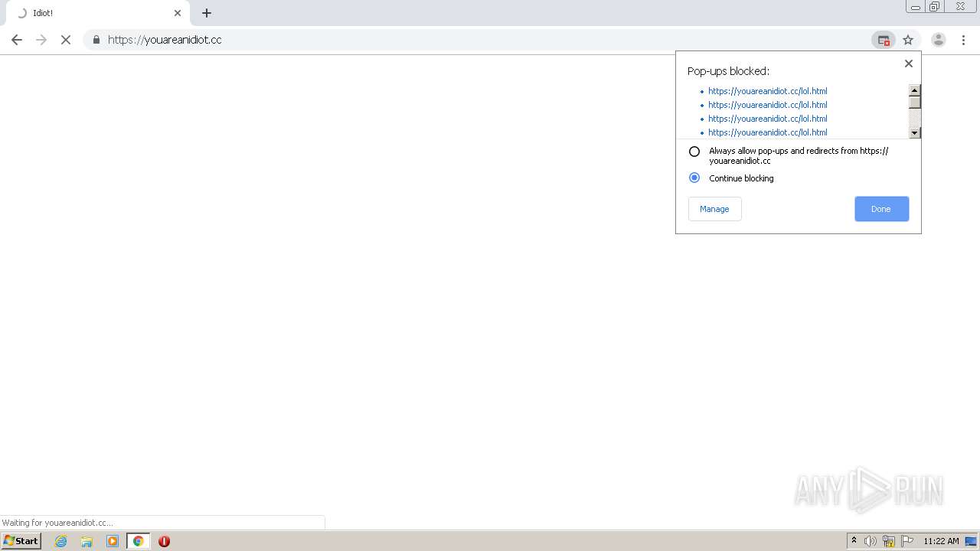
Task: Click the red Opera-style taskbar icon
Action: coord(164,541)
